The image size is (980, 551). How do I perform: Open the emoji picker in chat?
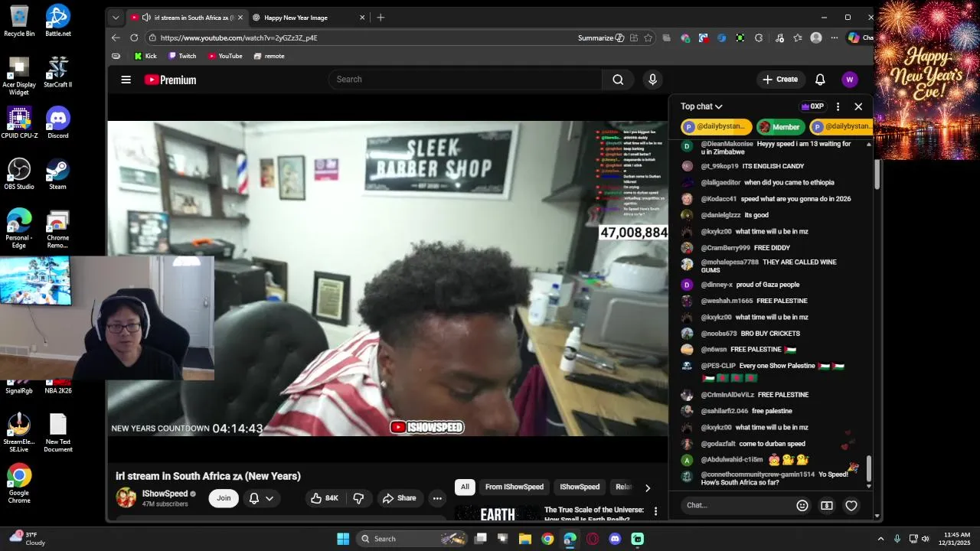click(802, 505)
